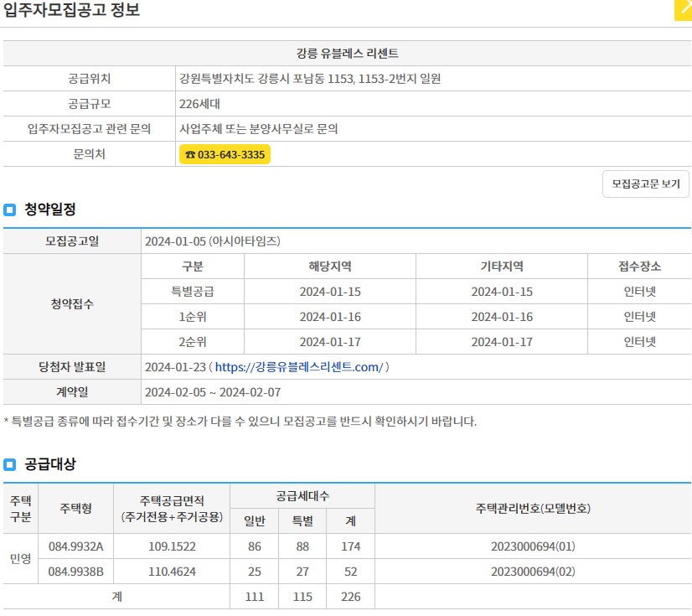Click the 226세대 supply size value
This screenshot has width=692, height=616.
(x=199, y=104)
